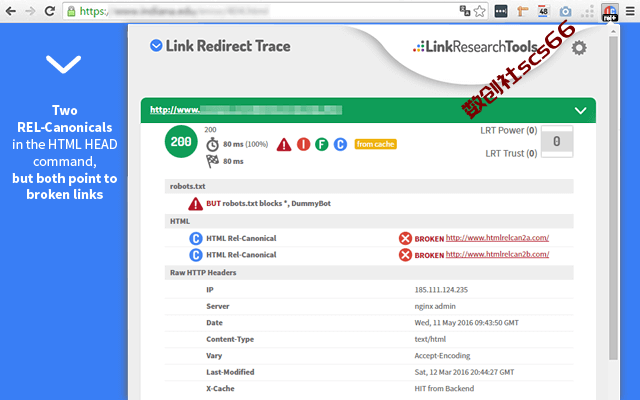Screen dimensions: 640x400
Task: Click the blue C indicator in the status row
Action: pos(340,144)
